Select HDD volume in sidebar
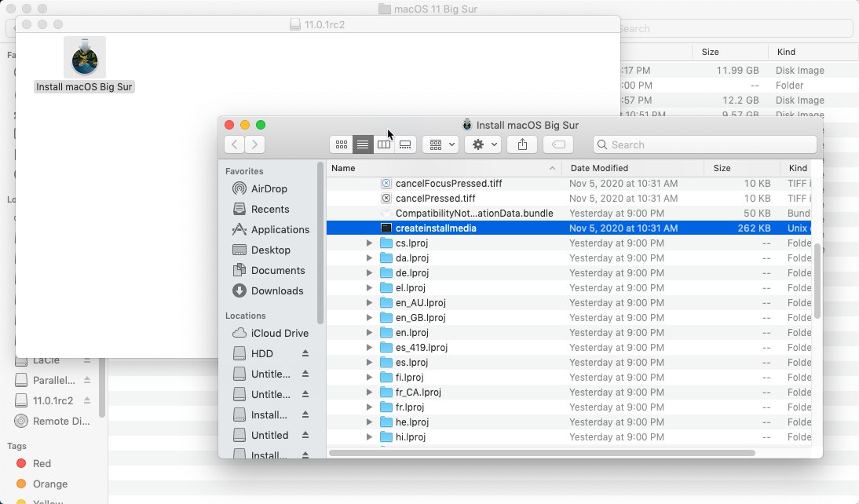The image size is (859, 504). tap(262, 353)
